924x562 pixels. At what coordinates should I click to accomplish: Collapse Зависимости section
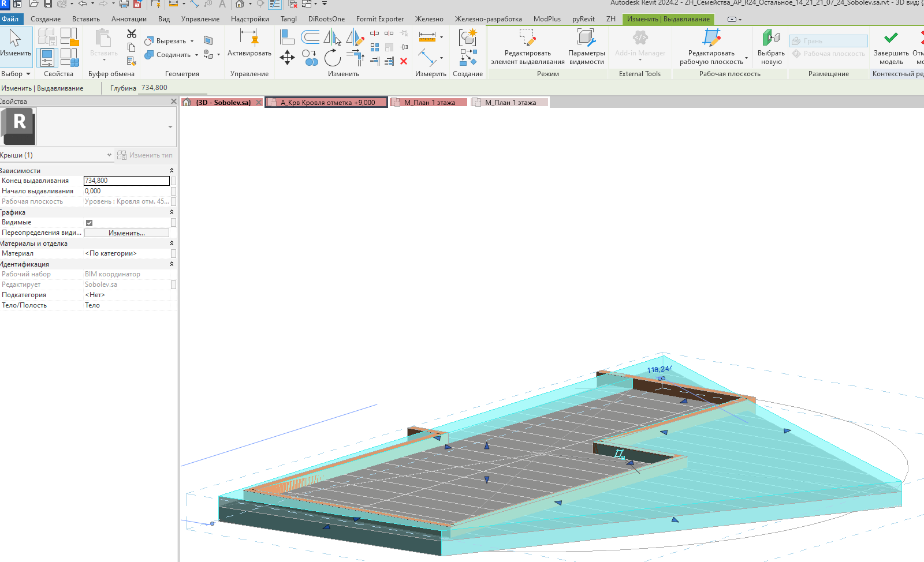(x=172, y=171)
